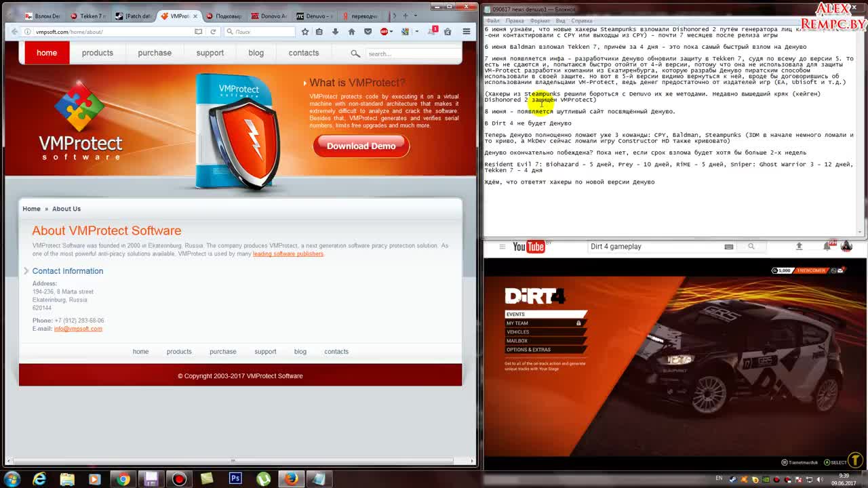Open the Firefox hamburger menu

pyautogui.click(x=467, y=31)
